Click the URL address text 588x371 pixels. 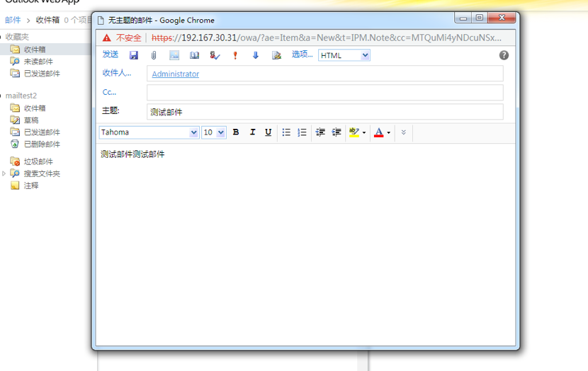(x=327, y=38)
